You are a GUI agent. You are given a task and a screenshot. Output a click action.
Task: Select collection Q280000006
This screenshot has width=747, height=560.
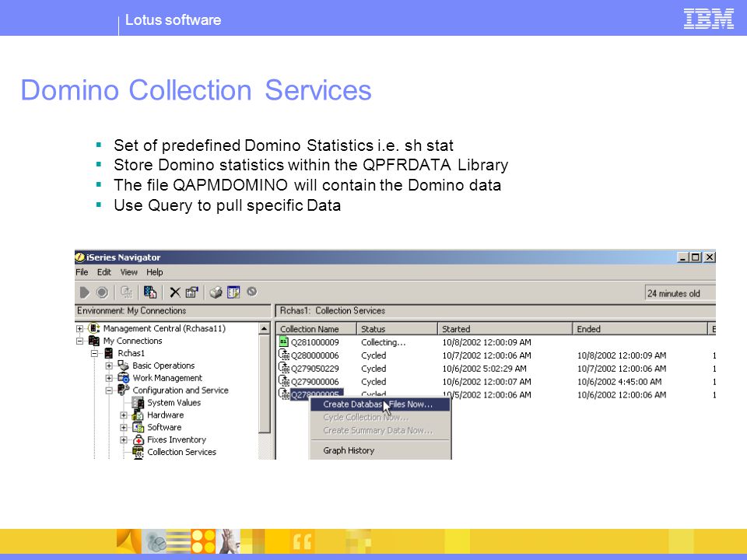pyautogui.click(x=315, y=355)
